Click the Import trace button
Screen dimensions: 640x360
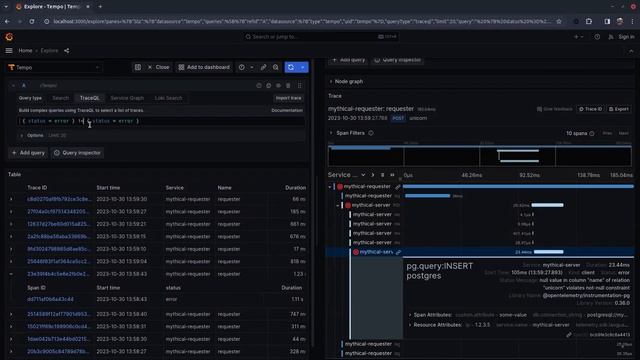[288, 98]
